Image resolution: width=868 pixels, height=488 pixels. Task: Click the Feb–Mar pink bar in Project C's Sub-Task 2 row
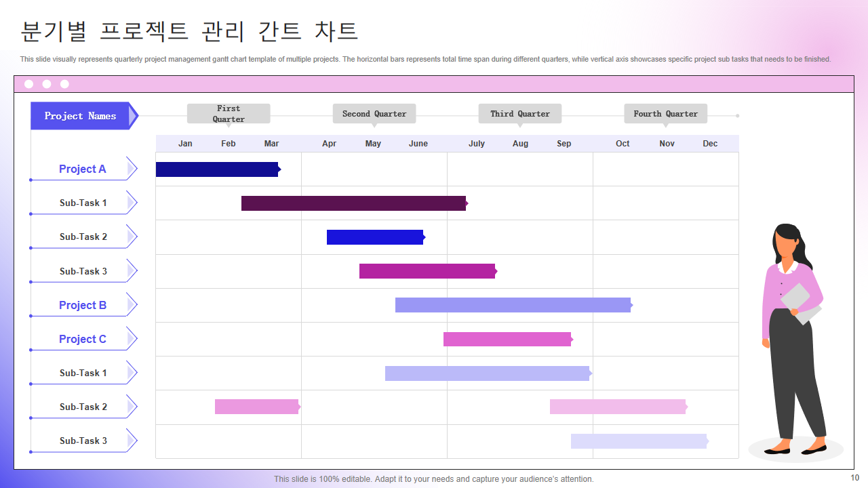pyautogui.click(x=257, y=407)
